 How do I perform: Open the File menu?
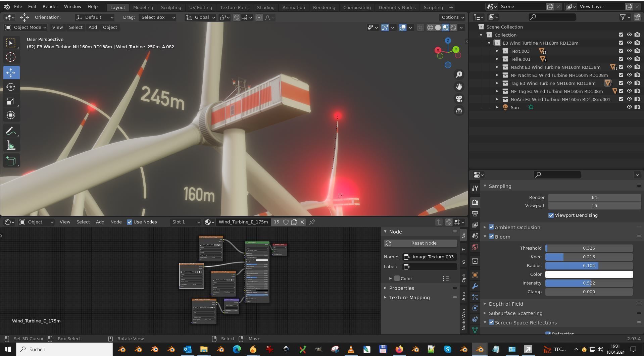pos(18,6)
